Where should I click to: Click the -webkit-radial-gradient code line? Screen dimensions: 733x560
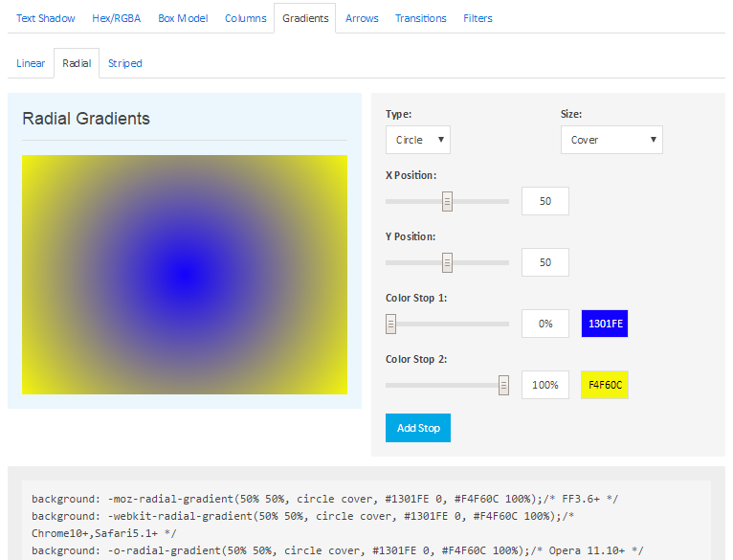click(303, 525)
